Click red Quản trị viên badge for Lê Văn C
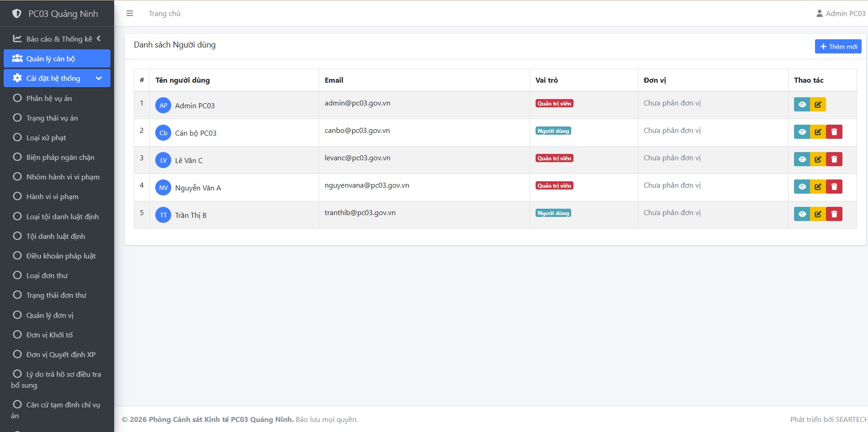The height and width of the screenshot is (432, 868). (x=554, y=158)
